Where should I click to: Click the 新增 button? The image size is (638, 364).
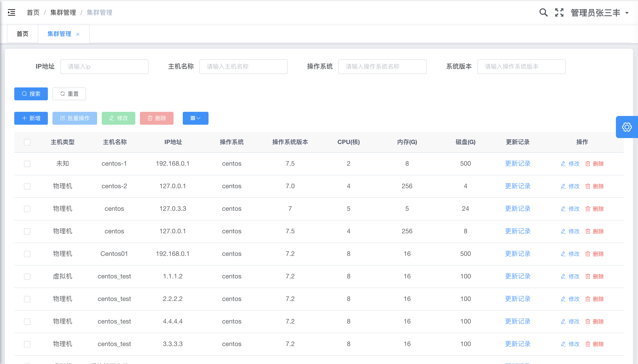[x=31, y=118]
